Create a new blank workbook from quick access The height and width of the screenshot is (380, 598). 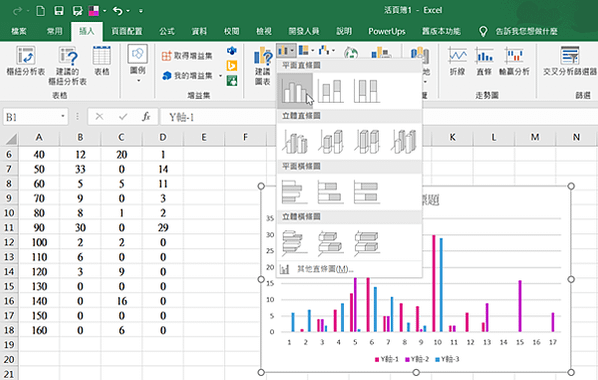40,11
